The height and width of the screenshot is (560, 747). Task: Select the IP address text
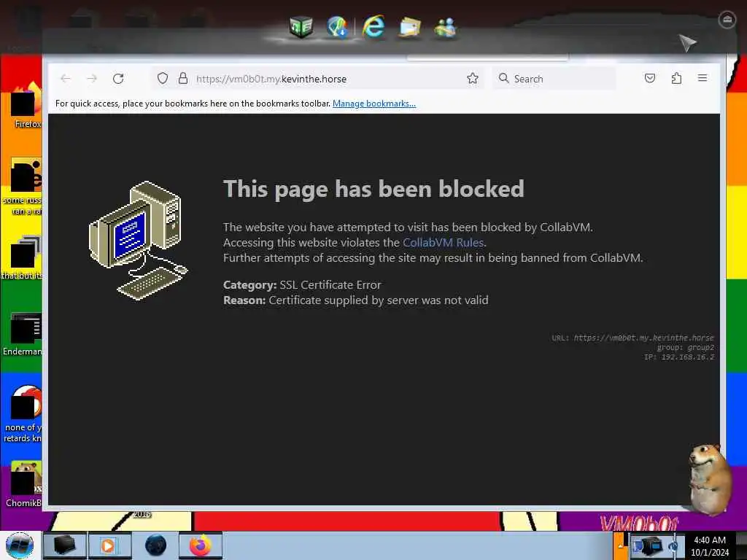679,357
